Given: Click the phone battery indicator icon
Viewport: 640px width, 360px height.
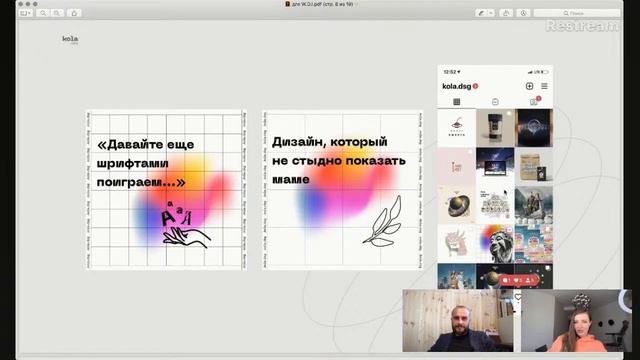Looking at the screenshot, I should tap(545, 72).
